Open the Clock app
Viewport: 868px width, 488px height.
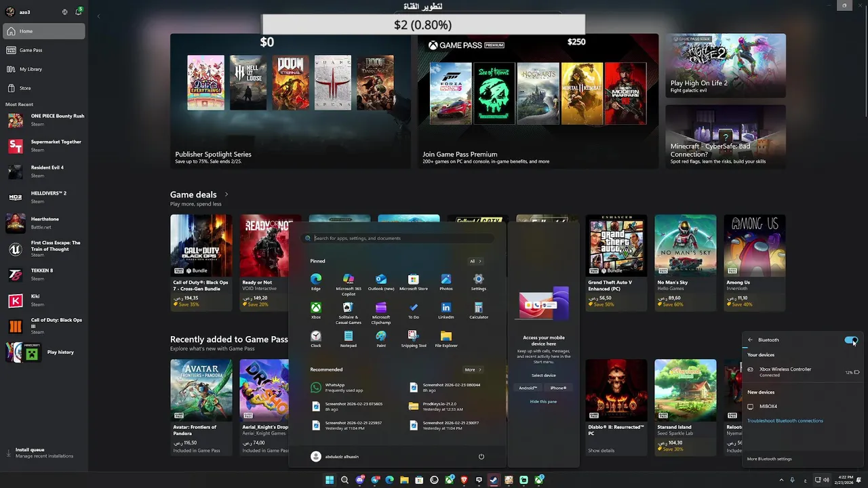(x=316, y=339)
